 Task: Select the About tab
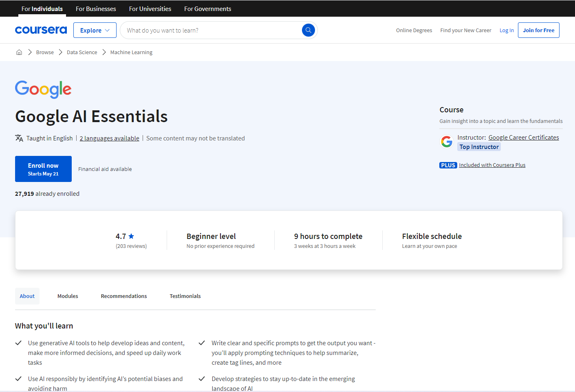pyautogui.click(x=27, y=296)
